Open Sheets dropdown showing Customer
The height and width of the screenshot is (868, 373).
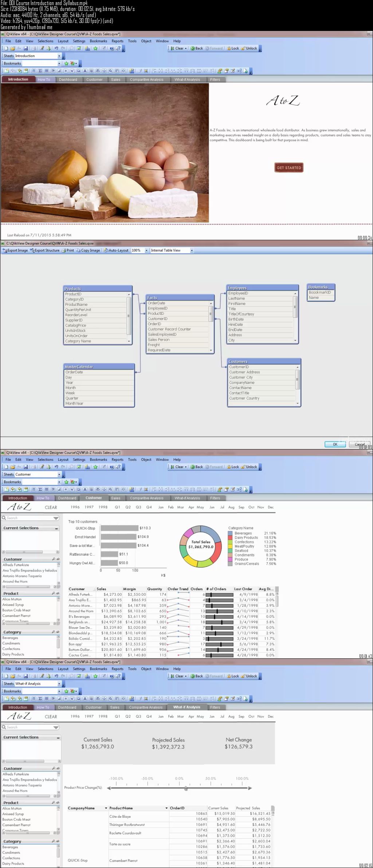59,475
